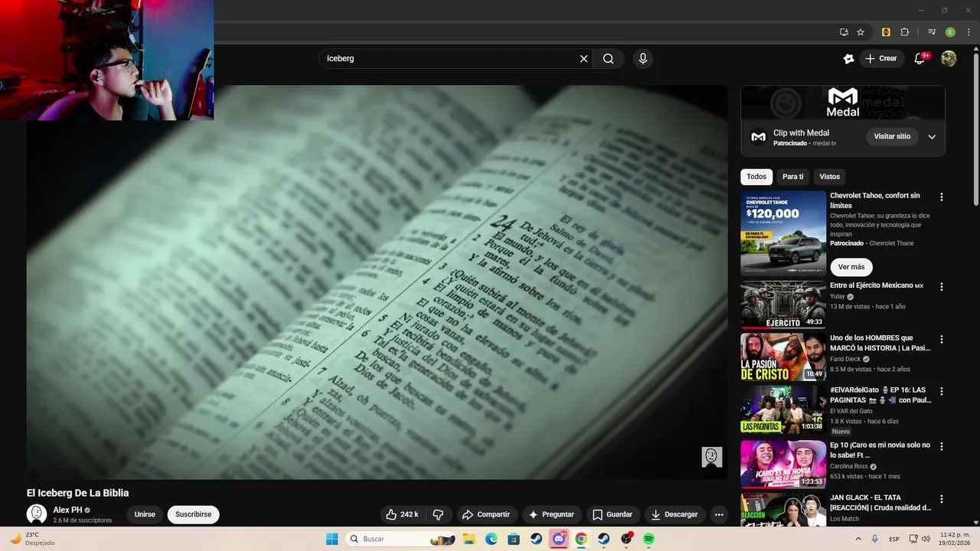
Task: Start voice search with the microphone icon
Action: [x=643, y=58]
